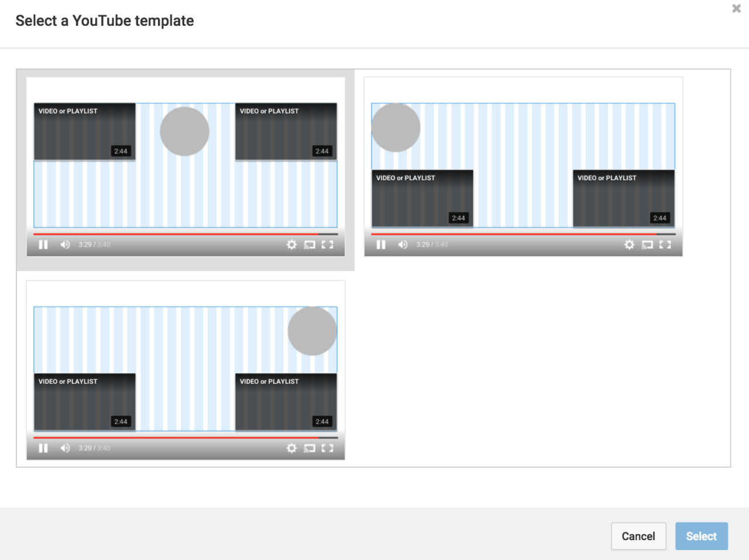Click the circular avatar placeholder in the top-right template
Image resolution: width=749 pixels, height=560 pixels.
point(396,127)
